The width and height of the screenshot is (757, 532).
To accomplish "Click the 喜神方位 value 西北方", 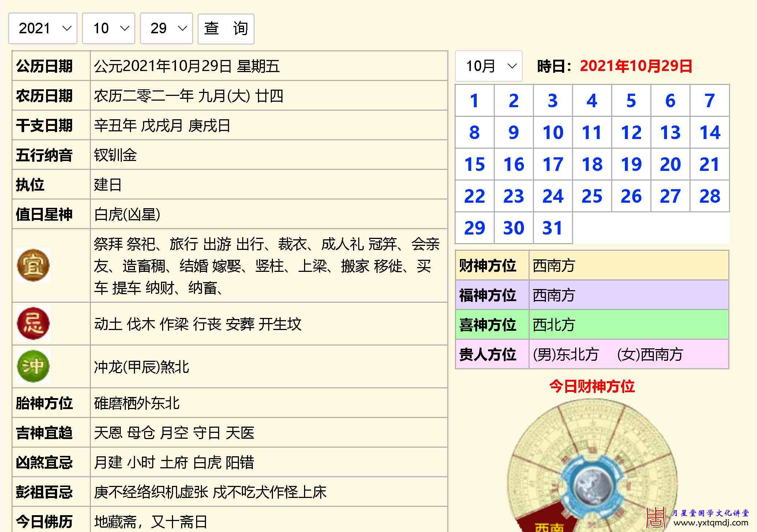I will (629, 325).
